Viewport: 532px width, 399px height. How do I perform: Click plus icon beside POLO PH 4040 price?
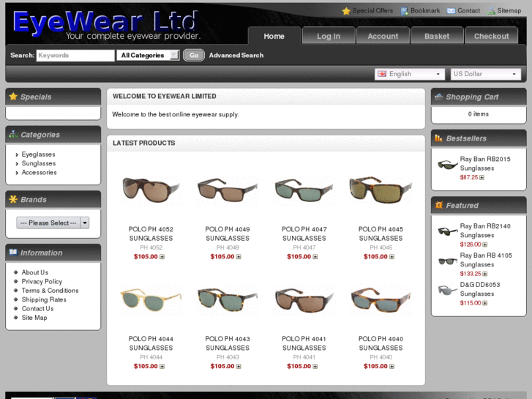point(392,366)
